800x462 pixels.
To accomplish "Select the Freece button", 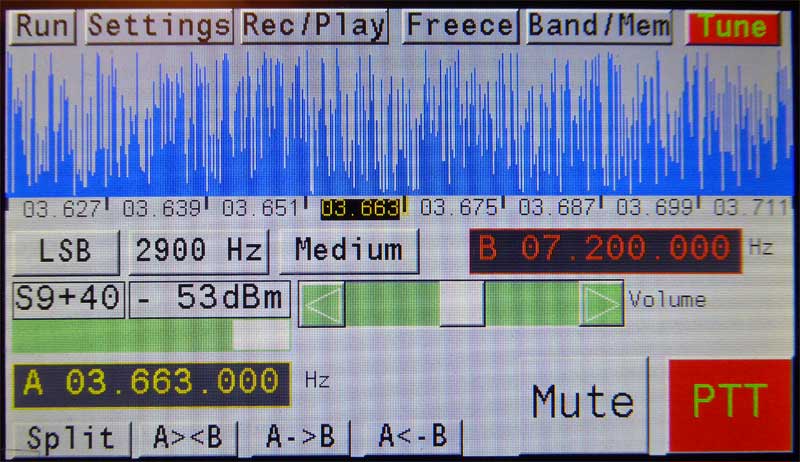I will tap(460, 27).
